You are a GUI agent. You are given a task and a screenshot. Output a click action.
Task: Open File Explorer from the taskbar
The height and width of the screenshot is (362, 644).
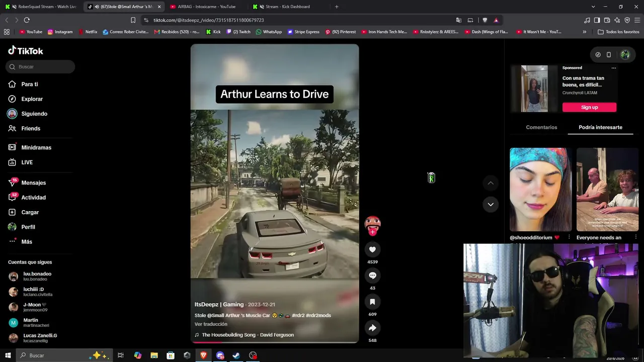click(154, 355)
